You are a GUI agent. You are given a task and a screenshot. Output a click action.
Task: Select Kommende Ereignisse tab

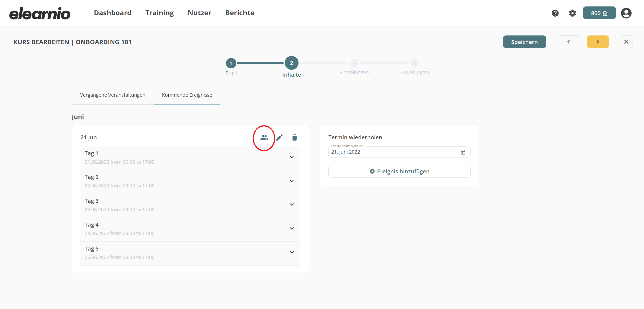click(x=187, y=95)
